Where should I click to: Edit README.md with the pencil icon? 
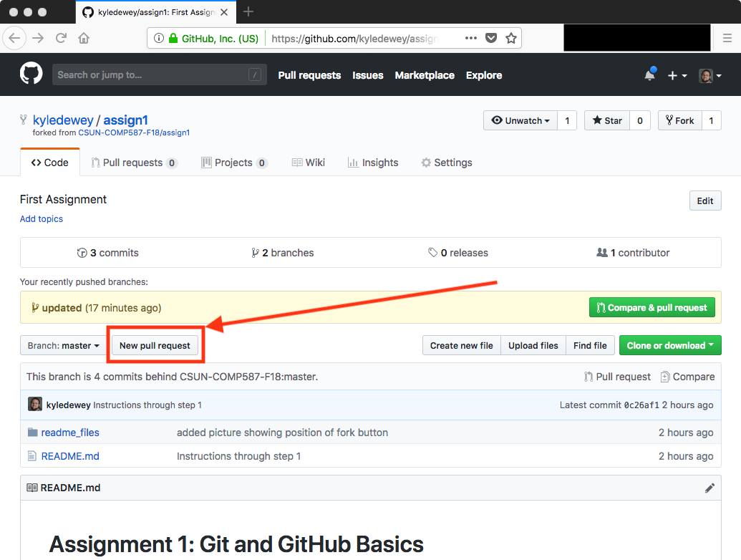(709, 488)
